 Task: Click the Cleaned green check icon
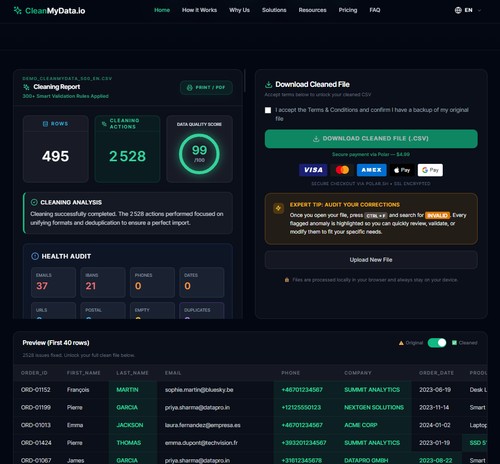[454, 343]
